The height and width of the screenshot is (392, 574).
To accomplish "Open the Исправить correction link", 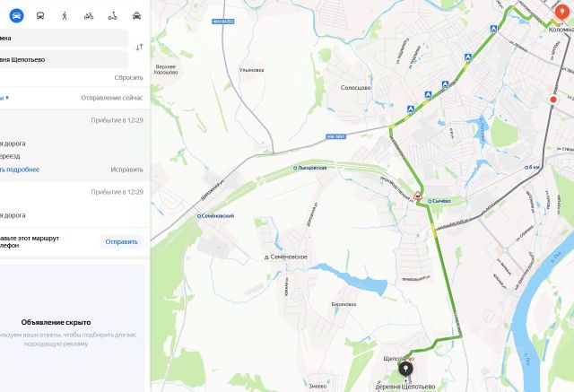I will click(126, 170).
